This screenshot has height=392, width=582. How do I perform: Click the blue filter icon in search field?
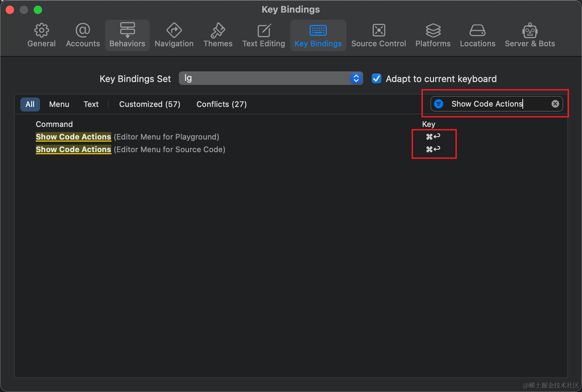tap(439, 104)
